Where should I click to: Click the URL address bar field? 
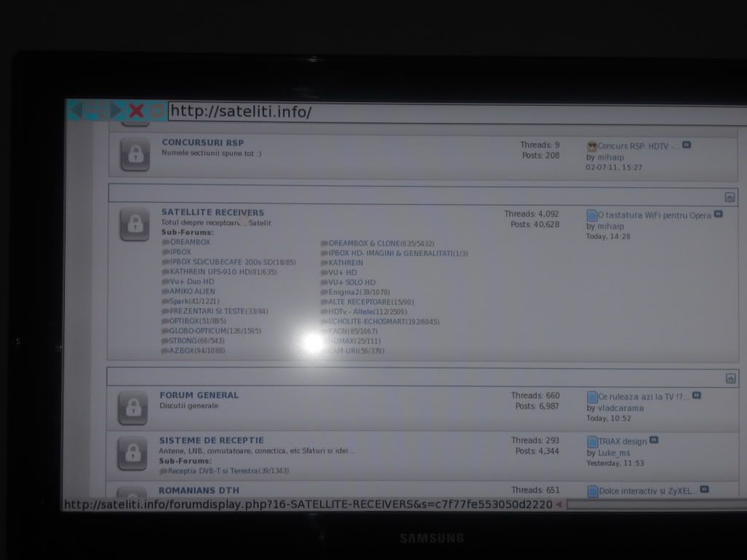pos(452,112)
